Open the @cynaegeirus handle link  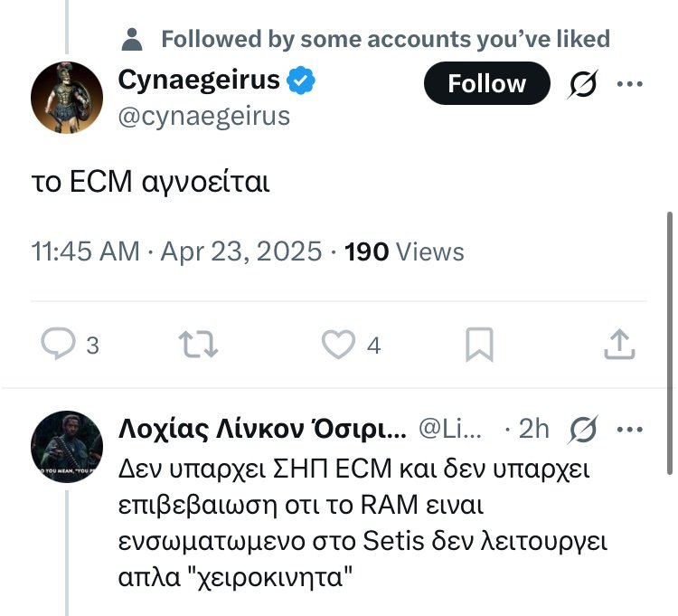(204, 116)
